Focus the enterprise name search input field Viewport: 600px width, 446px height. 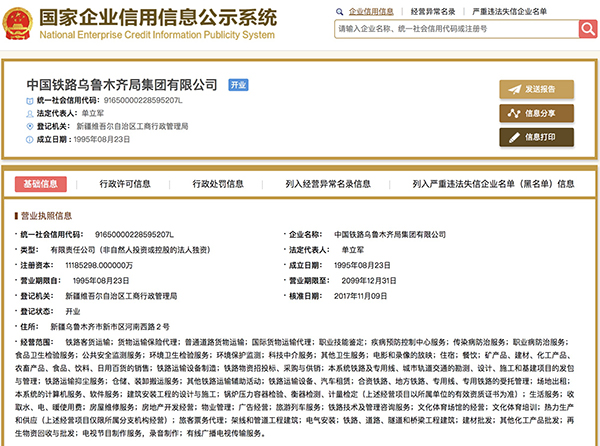coord(457,29)
